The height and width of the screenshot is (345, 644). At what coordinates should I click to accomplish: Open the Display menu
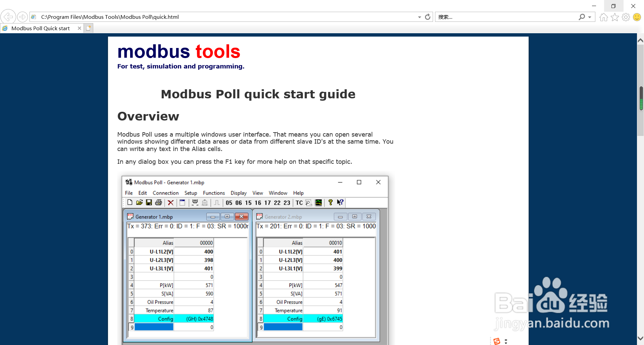(238, 193)
